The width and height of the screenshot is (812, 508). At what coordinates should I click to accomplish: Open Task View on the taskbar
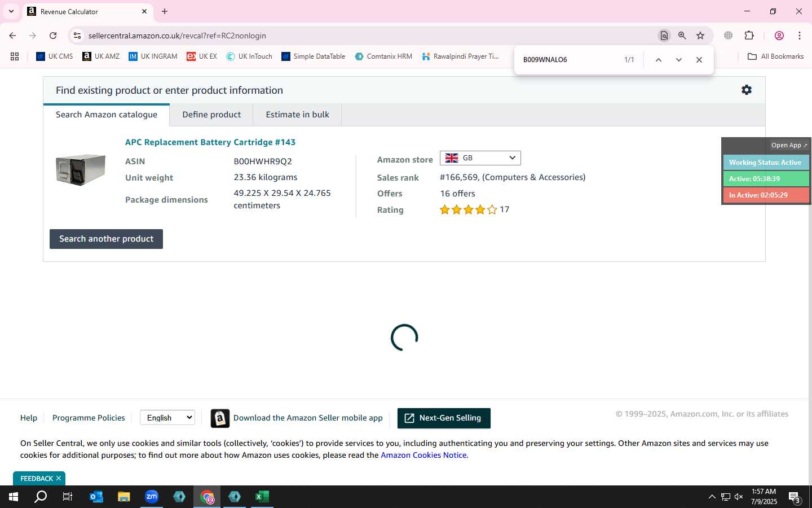pos(68,497)
